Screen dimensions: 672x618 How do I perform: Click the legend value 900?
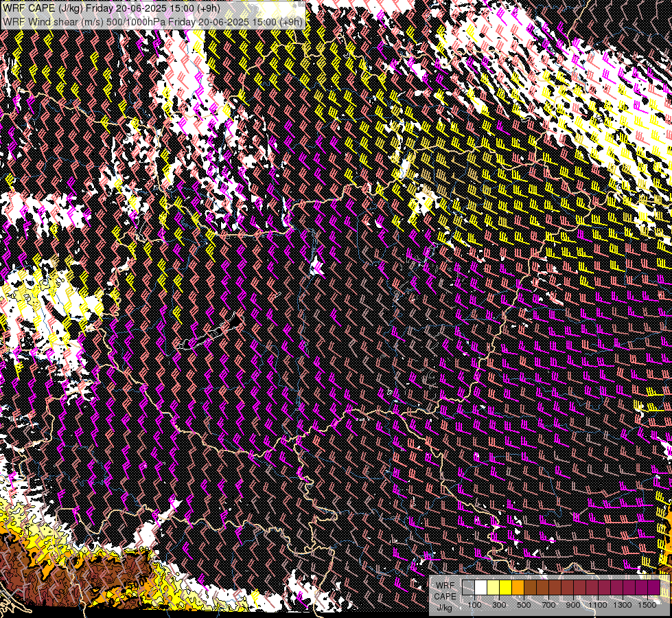[573, 605]
